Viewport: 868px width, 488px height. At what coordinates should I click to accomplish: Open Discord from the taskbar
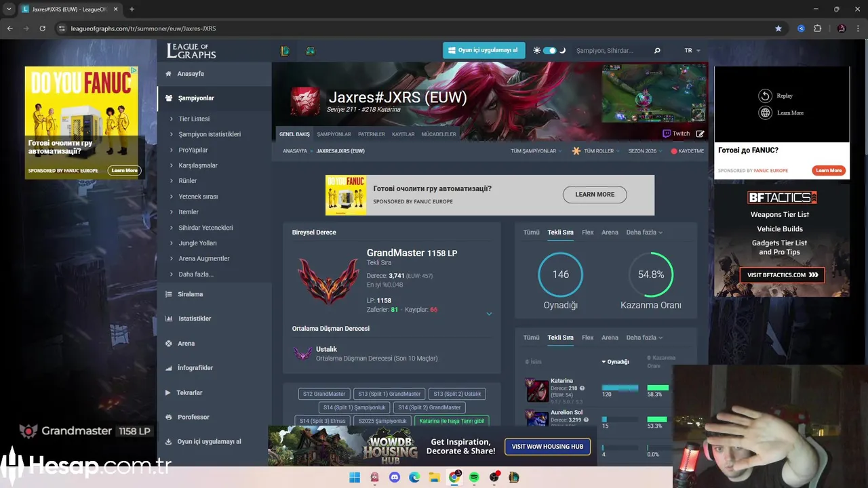395,477
